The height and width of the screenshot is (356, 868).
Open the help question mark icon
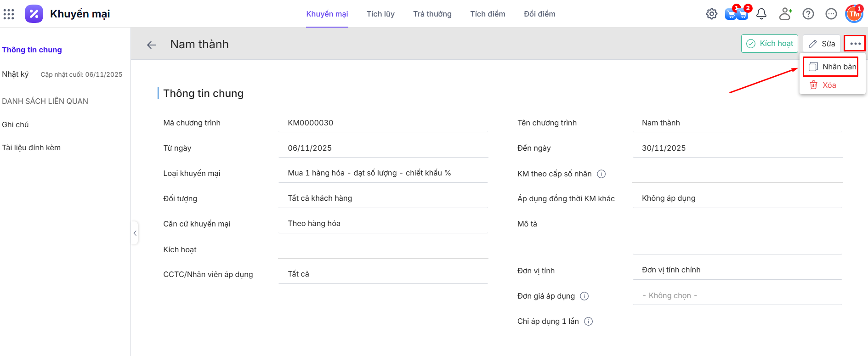[808, 14]
